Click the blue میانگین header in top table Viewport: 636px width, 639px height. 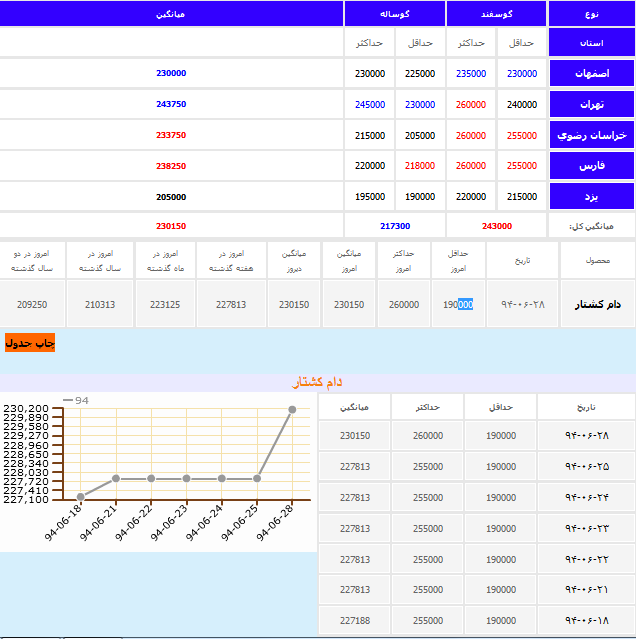coord(171,14)
